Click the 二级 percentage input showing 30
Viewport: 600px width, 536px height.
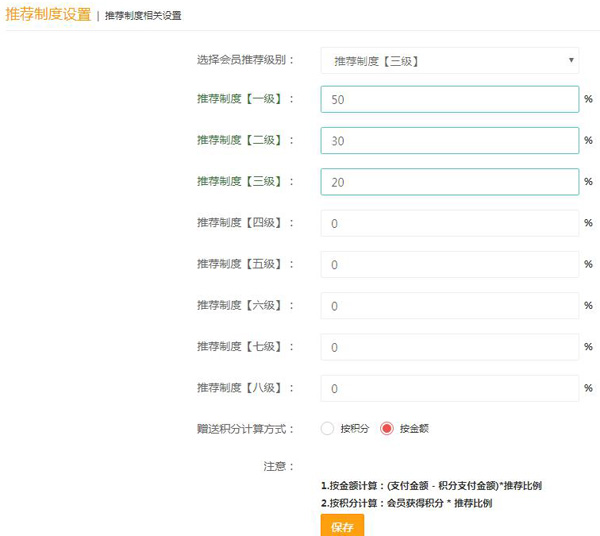[x=449, y=141]
